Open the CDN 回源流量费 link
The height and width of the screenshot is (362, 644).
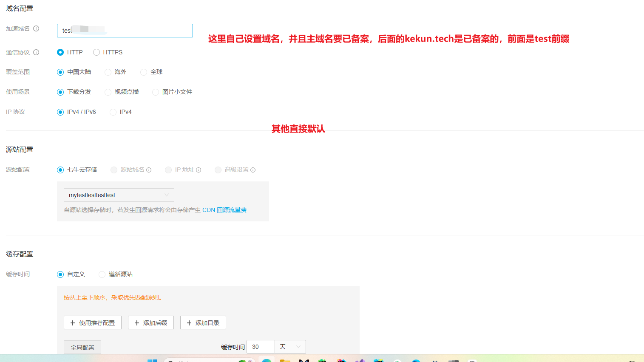(x=224, y=210)
